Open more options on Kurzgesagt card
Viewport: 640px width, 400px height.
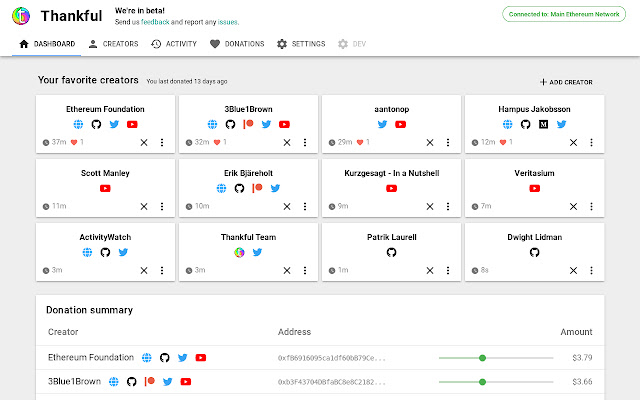click(448, 207)
